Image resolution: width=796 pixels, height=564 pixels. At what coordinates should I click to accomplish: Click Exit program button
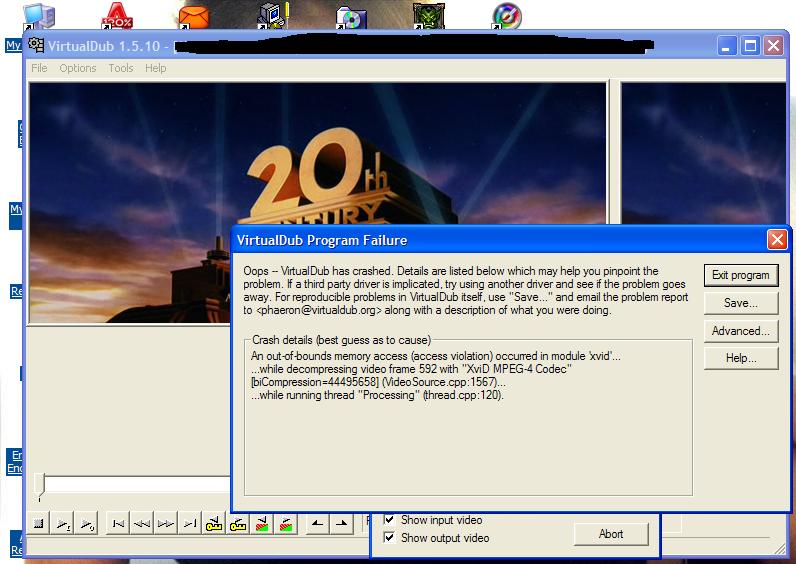(741, 275)
